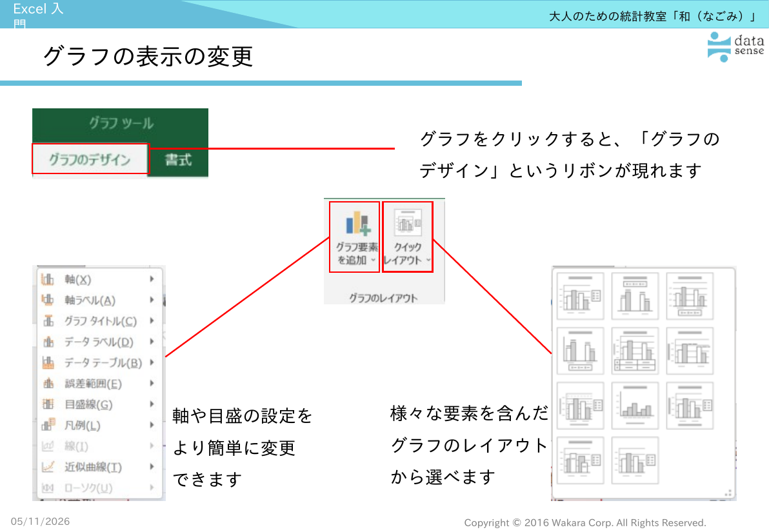The height and width of the screenshot is (532, 769).
Task: Click the data sense logo
Action: click(x=735, y=46)
